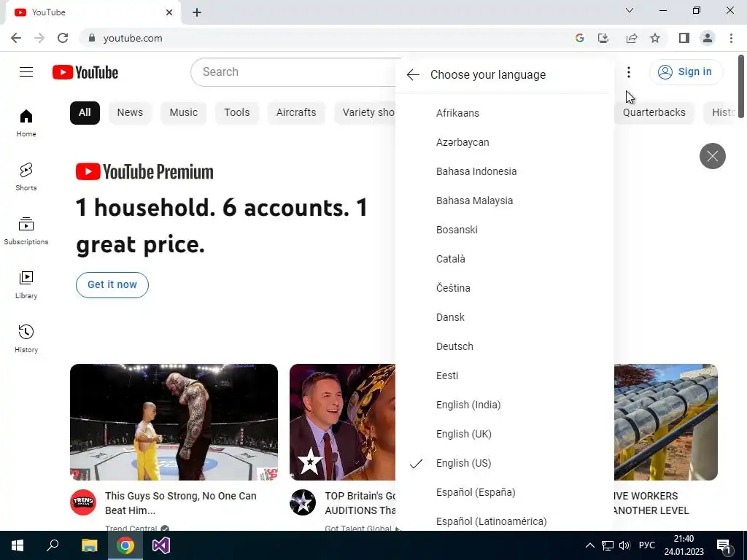
Task: Choose Afrikaans language
Action: [x=505, y=113]
